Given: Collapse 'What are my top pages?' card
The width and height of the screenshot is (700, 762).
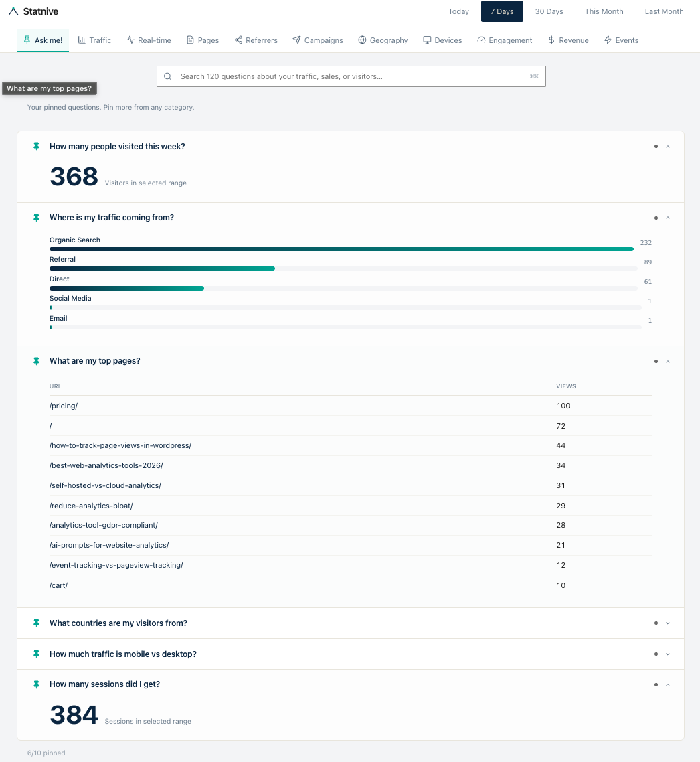Looking at the screenshot, I should pyautogui.click(x=668, y=361).
